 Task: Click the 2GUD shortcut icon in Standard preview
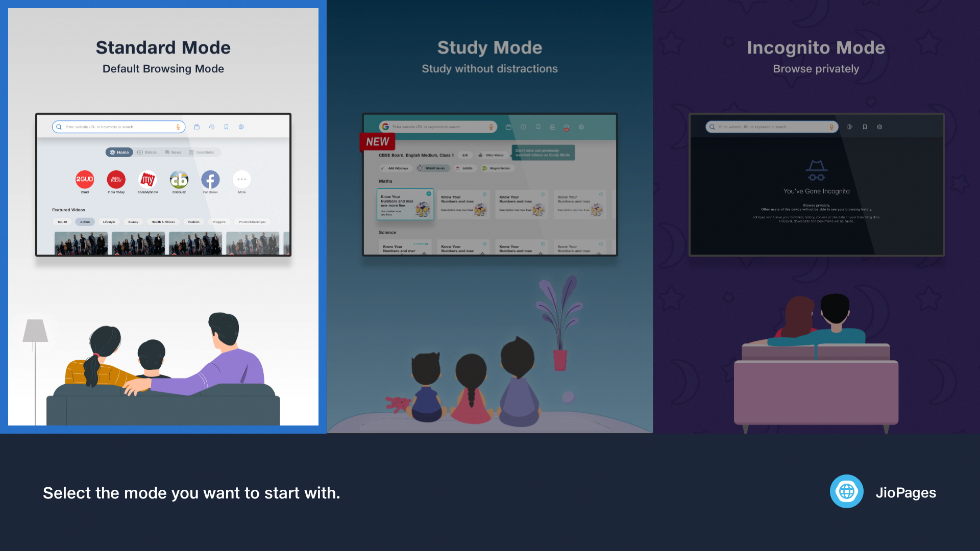(x=85, y=179)
